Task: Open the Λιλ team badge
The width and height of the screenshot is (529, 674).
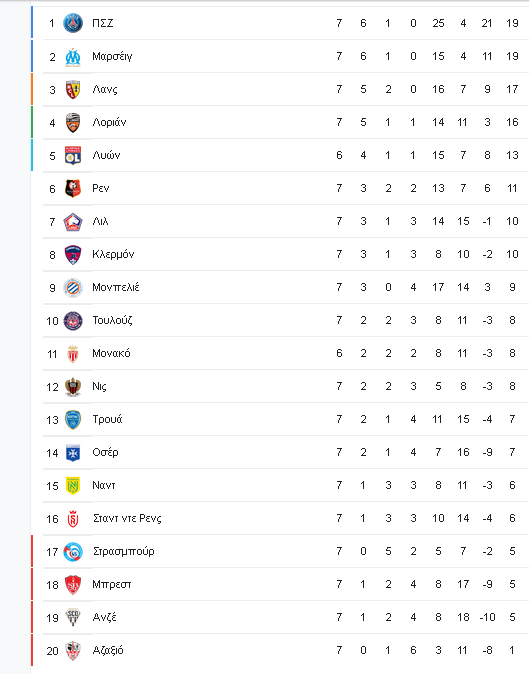Action: pos(73,221)
